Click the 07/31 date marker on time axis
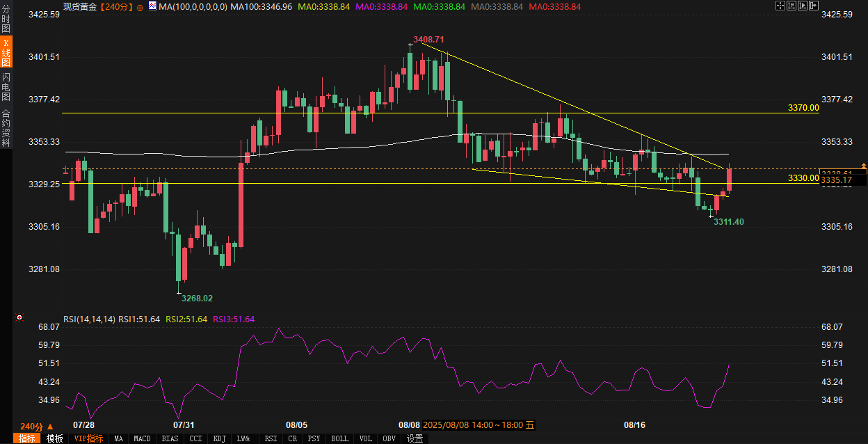868x444 pixels. coord(184,425)
